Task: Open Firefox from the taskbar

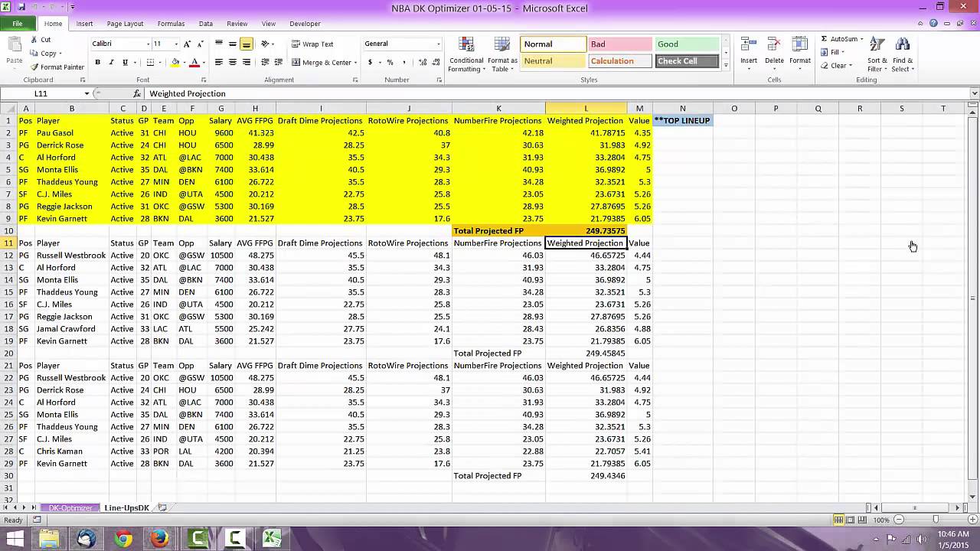Action: 160,540
